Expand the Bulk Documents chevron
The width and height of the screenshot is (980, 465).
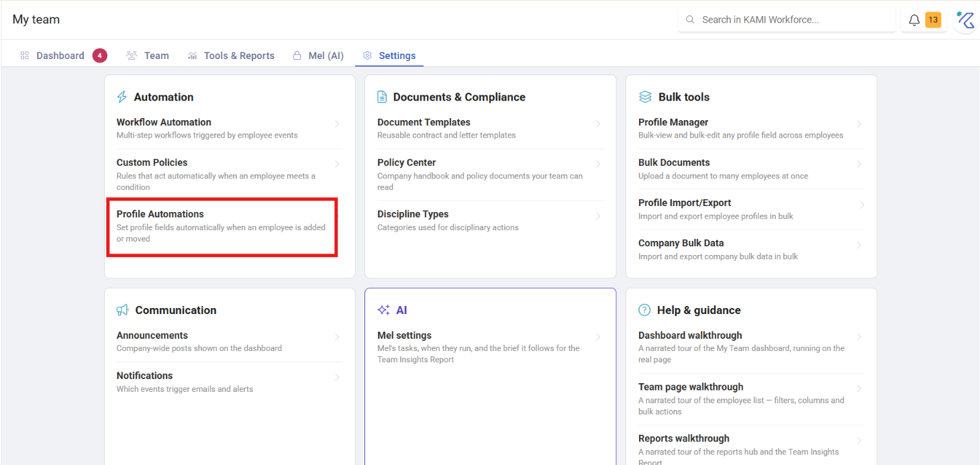click(859, 164)
